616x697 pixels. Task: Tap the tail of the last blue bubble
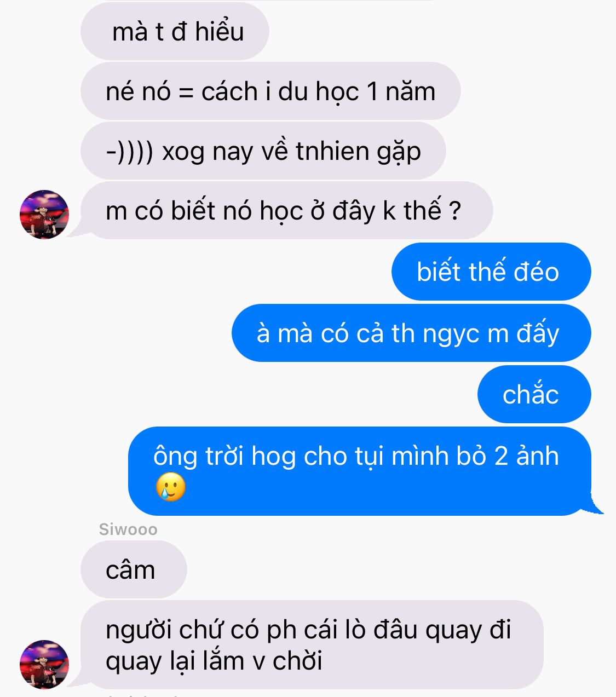click(596, 505)
